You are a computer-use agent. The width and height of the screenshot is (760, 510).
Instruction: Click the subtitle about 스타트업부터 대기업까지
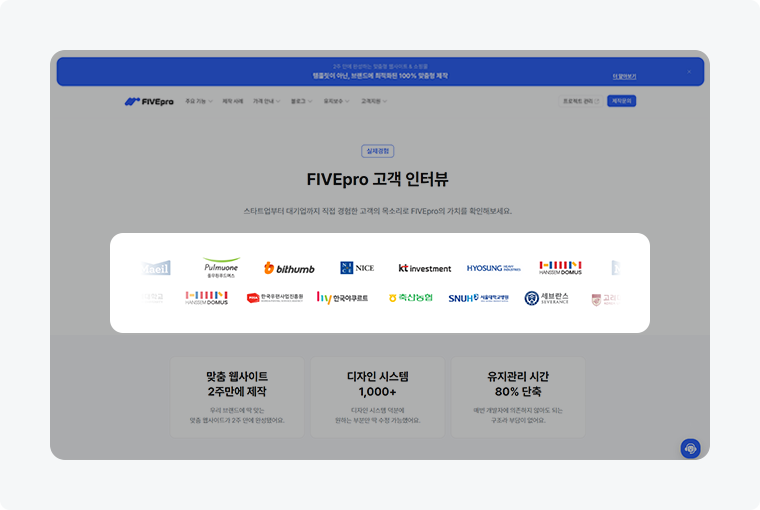click(378, 211)
